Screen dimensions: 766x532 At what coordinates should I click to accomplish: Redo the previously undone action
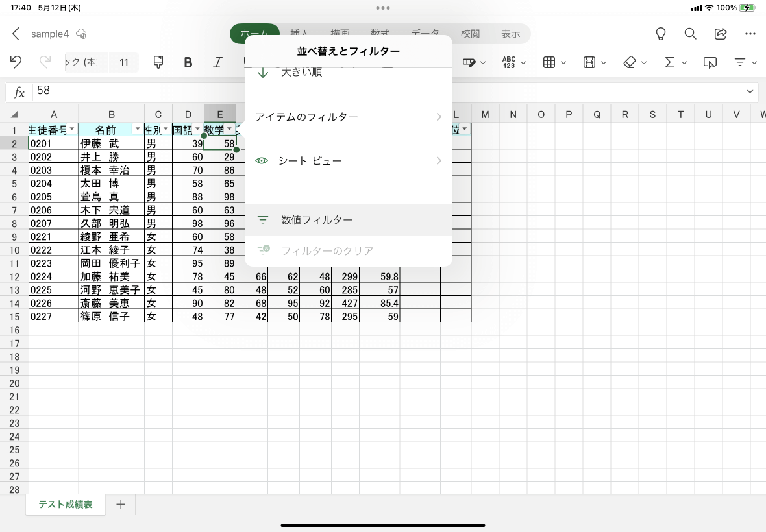point(45,62)
